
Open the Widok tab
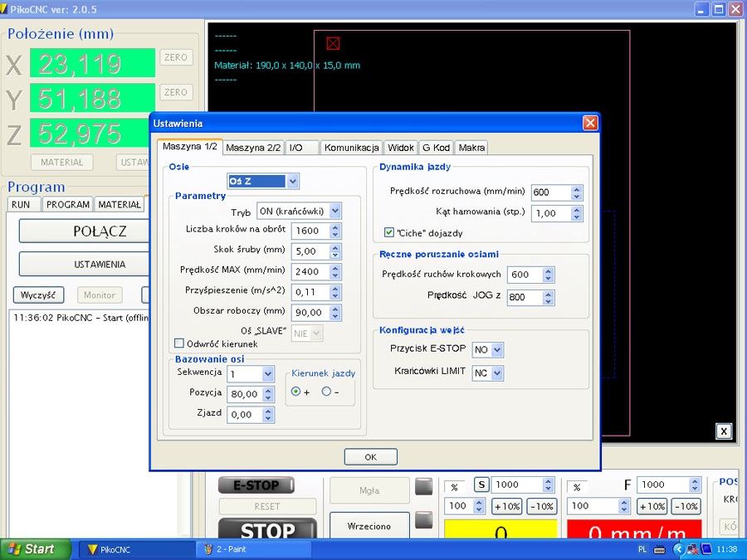401,148
